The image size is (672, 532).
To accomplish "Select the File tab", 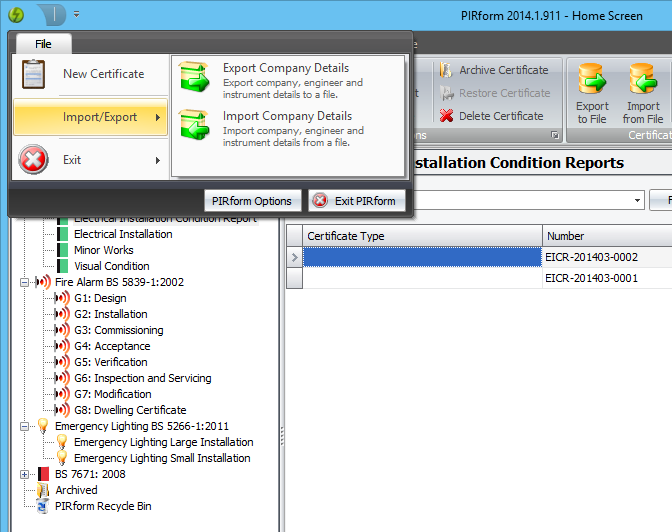I will coord(43,44).
